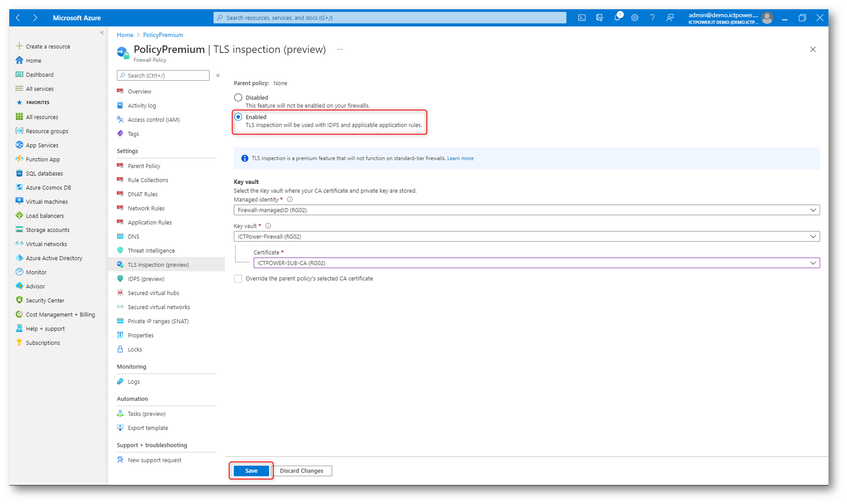The width and height of the screenshot is (847, 504).
Task: Select the Enabled radio button
Action: click(x=238, y=117)
